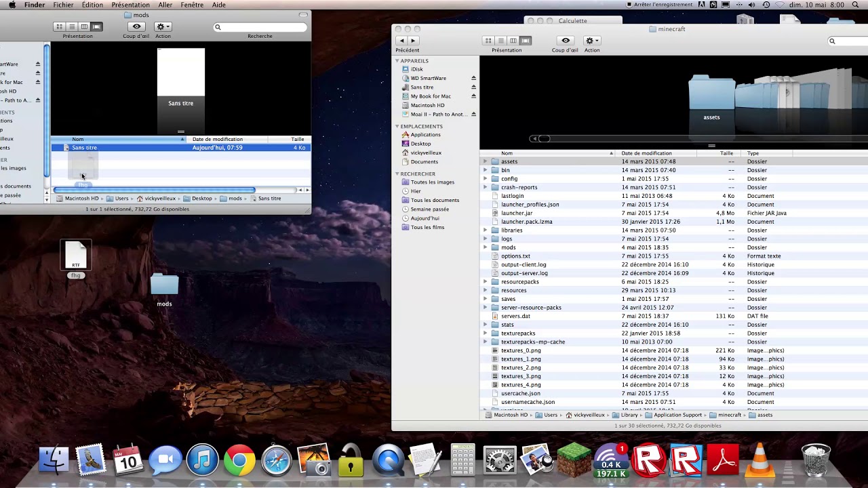
Task: Eject WD SmartWare in minecraft sidebar
Action: pos(473,78)
